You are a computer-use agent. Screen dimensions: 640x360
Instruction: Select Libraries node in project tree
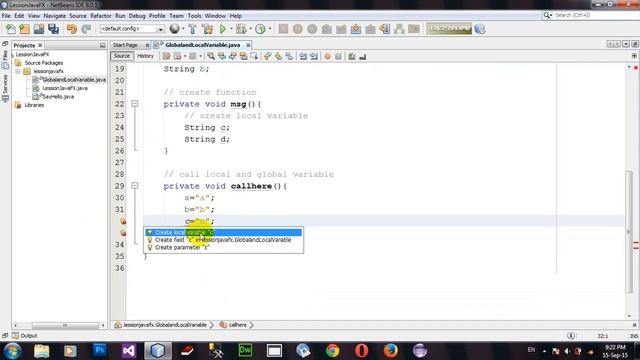[33, 105]
